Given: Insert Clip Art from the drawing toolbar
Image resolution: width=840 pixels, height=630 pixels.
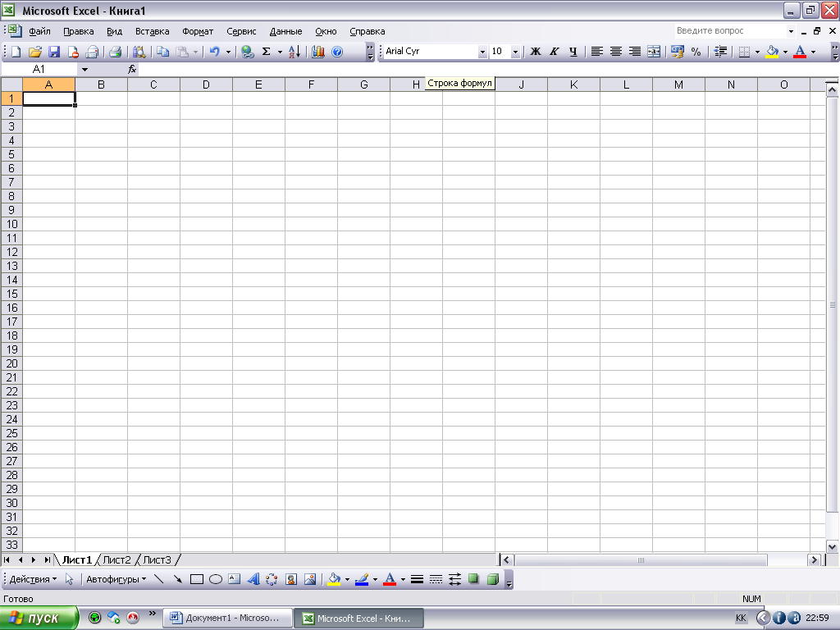Looking at the screenshot, I should 291,579.
